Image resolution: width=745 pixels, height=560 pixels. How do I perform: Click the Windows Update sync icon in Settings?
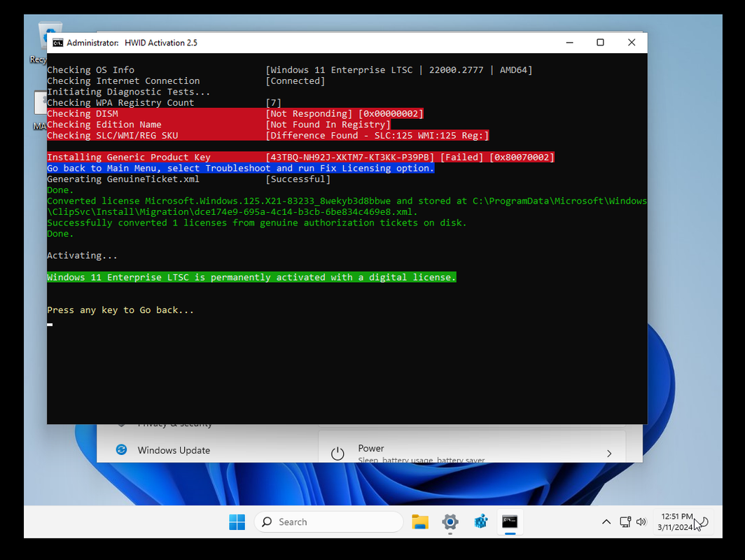(122, 449)
